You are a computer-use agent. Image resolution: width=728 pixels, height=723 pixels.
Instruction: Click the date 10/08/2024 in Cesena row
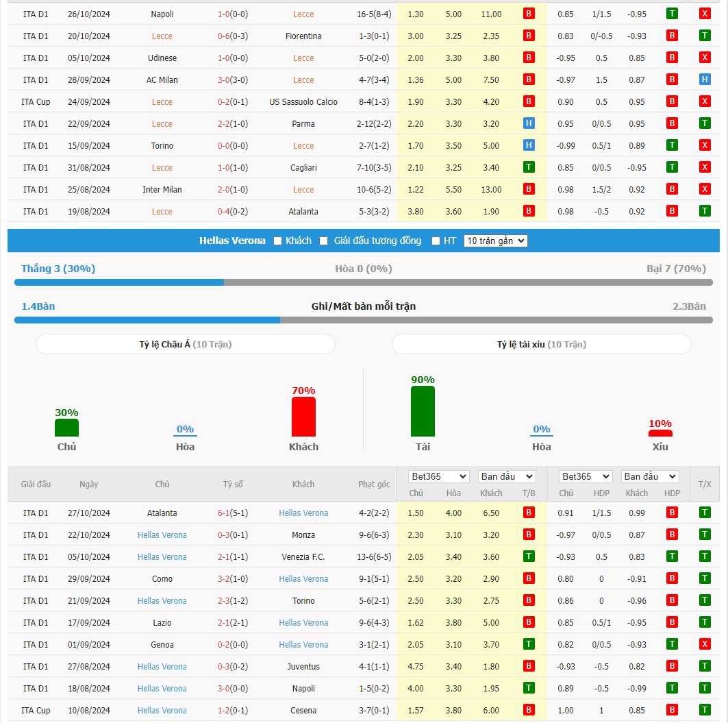click(x=88, y=711)
